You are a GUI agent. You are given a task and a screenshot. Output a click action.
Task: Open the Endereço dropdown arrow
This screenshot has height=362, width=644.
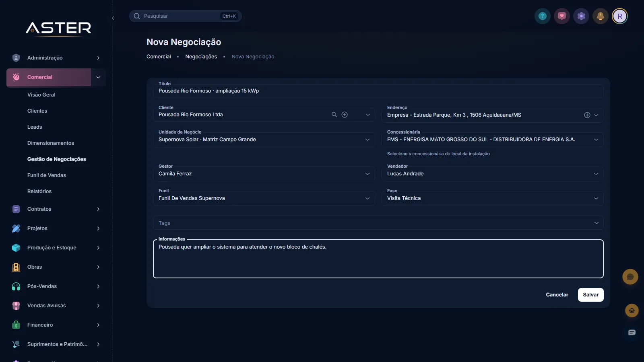(596, 115)
